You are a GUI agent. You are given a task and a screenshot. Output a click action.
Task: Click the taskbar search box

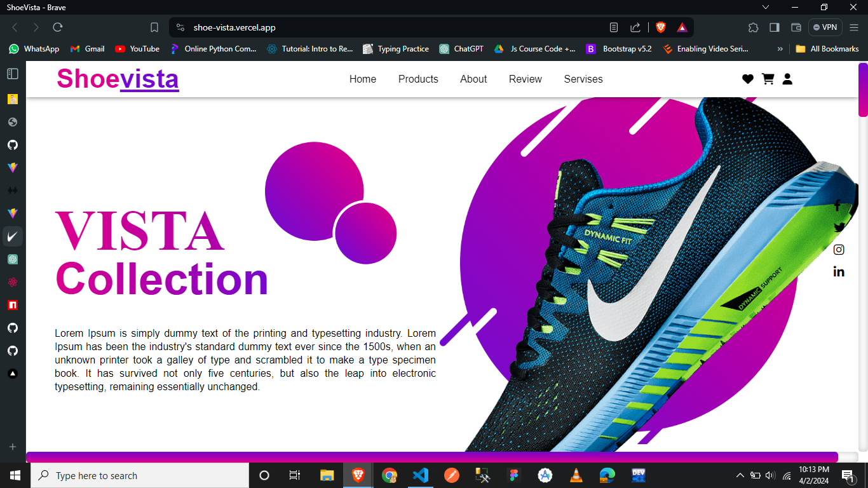(x=140, y=475)
